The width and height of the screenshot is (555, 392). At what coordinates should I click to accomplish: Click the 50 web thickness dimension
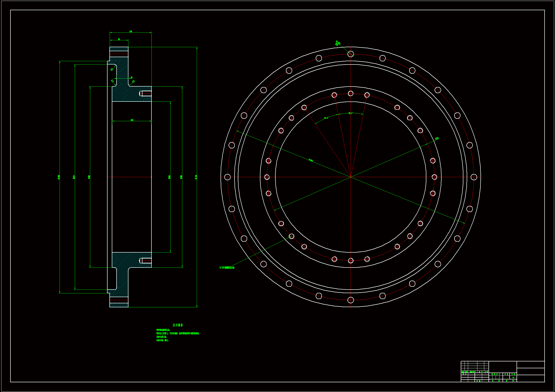point(132,78)
